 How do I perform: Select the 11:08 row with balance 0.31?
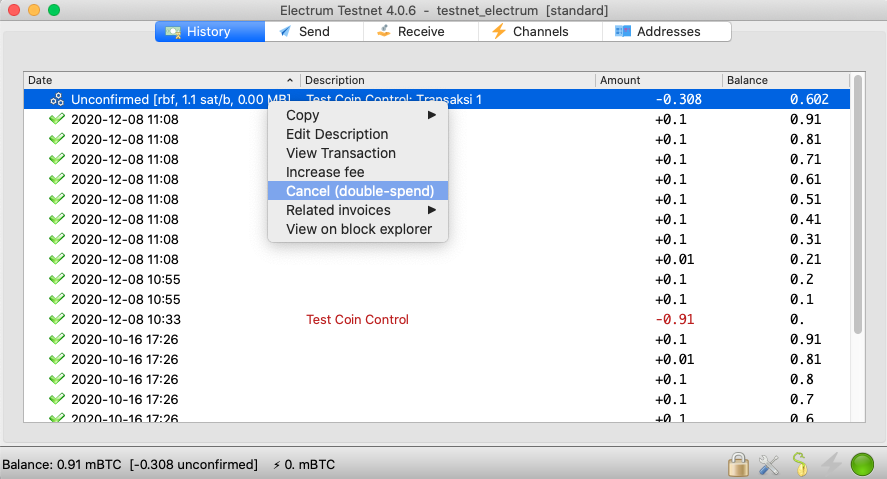(x=436, y=240)
